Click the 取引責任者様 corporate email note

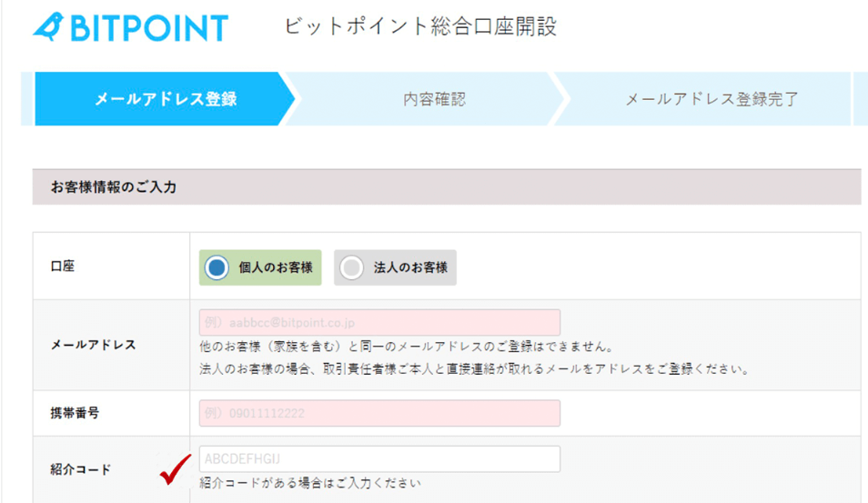[473, 369]
